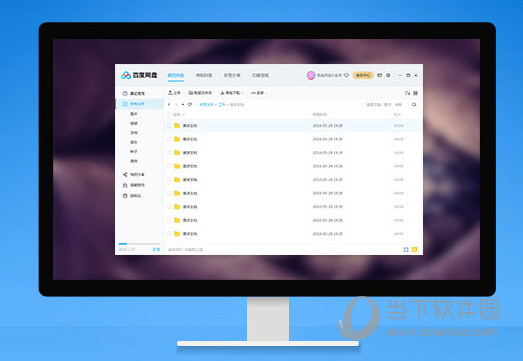Go back with the left arrow
The image size is (523, 361).
[x=169, y=104]
